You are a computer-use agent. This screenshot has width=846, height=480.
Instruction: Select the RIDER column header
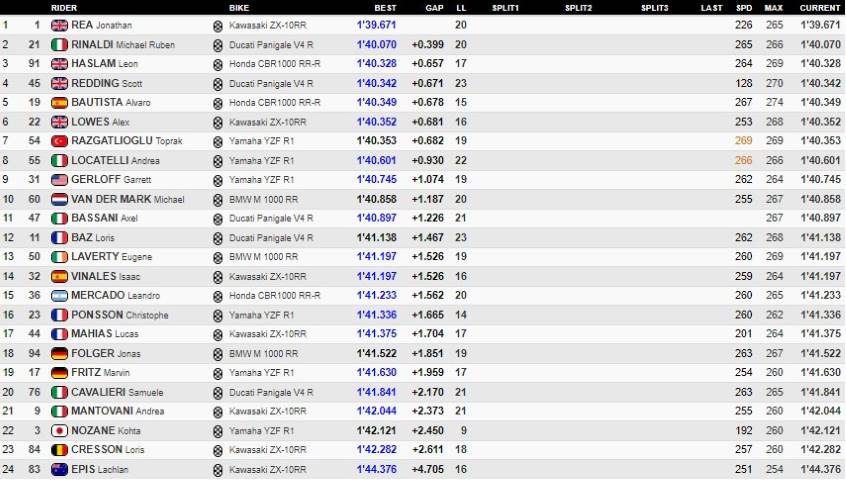click(x=64, y=8)
